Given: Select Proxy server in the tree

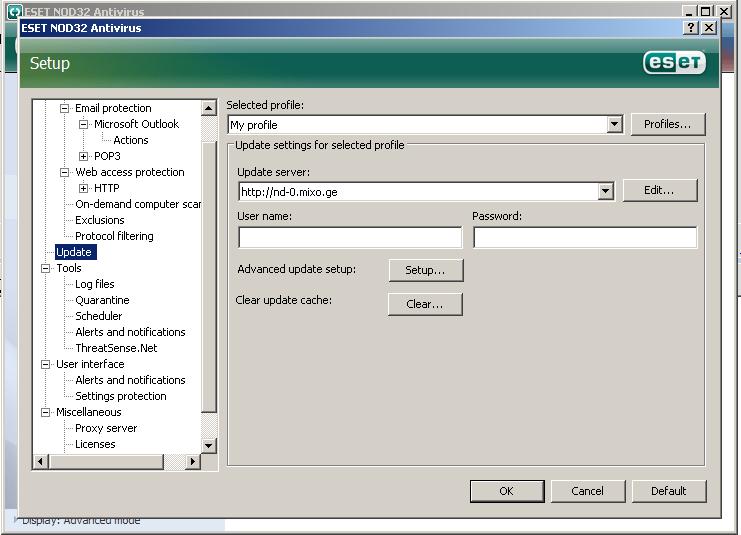Looking at the screenshot, I should pyautogui.click(x=106, y=428).
